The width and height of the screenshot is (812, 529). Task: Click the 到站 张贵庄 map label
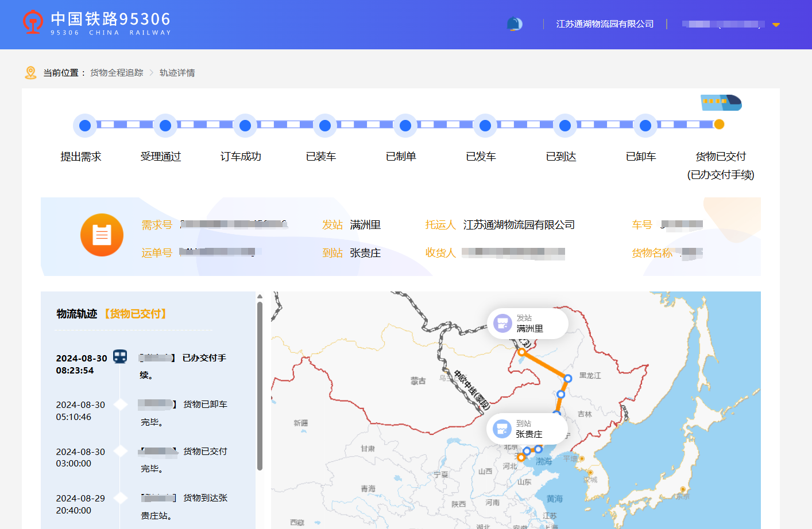(x=528, y=429)
